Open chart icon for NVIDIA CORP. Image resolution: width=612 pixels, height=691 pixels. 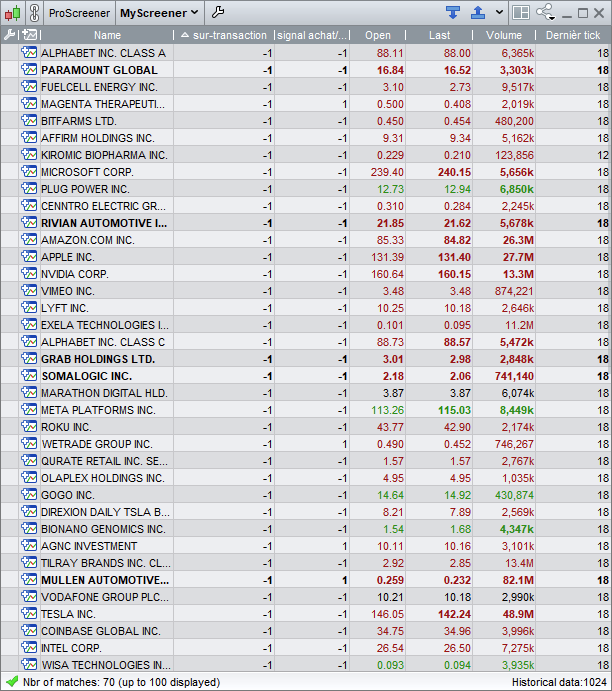[x=29, y=274]
